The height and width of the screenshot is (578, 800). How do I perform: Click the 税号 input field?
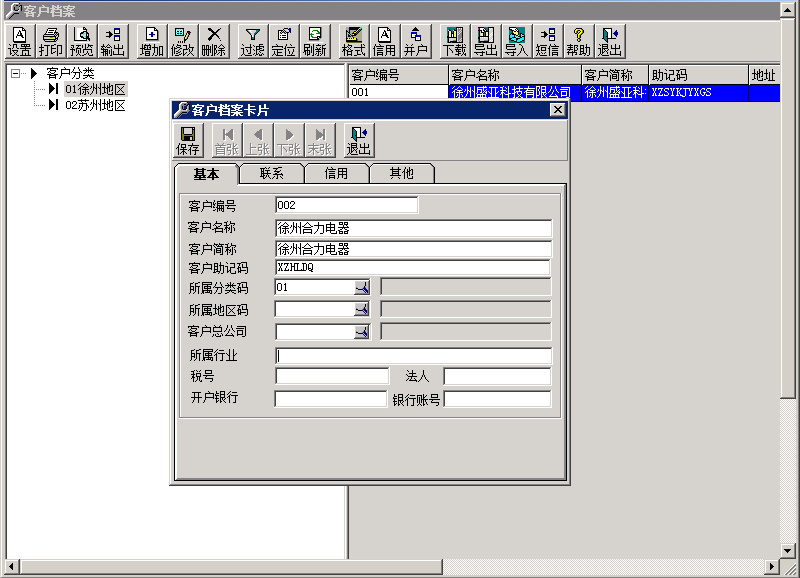coord(332,376)
